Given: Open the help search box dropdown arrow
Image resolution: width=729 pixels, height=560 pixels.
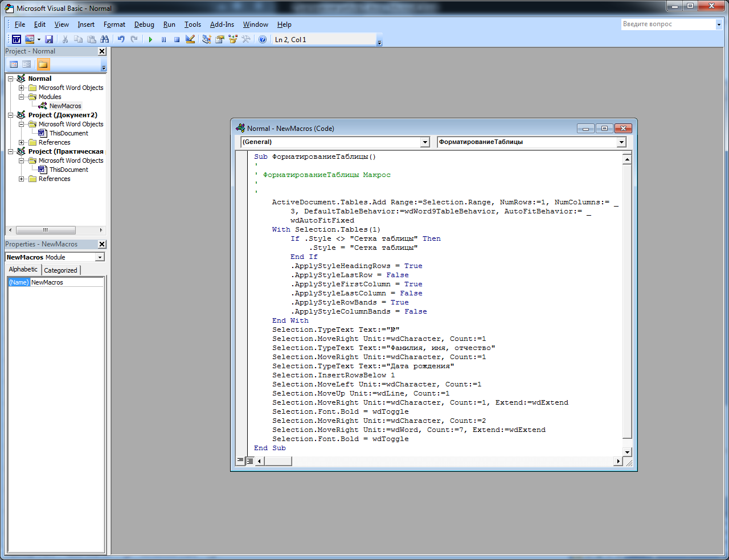Looking at the screenshot, I should click(x=719, y=24).
